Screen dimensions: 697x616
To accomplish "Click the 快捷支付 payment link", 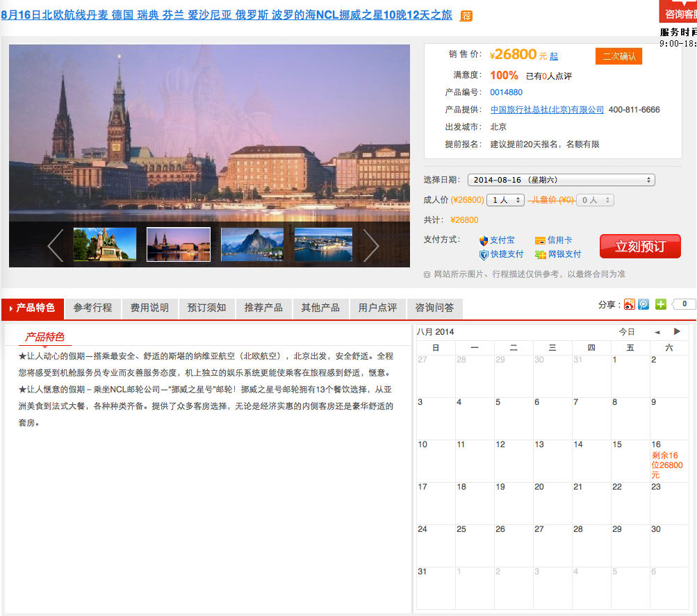I will (x=507, y=254).
